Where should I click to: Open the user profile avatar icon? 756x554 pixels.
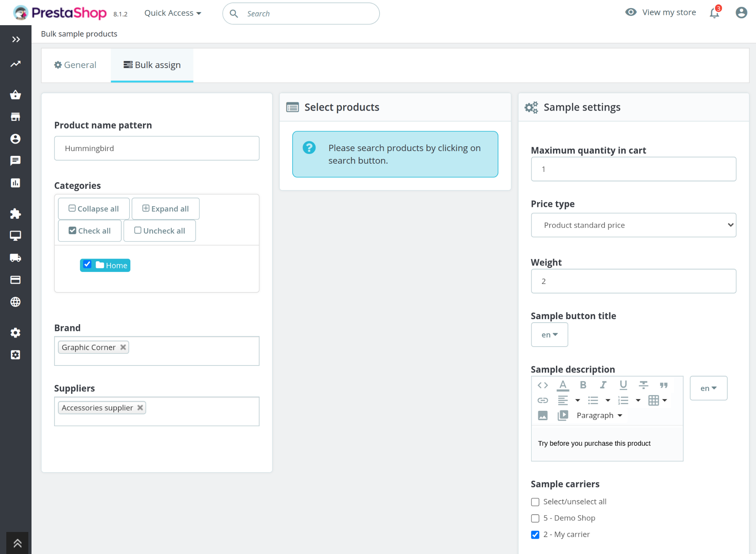point(741,13)
